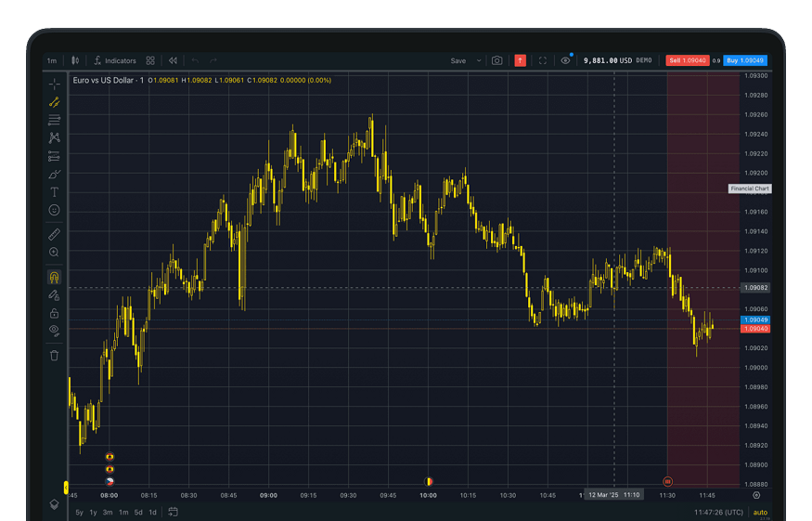Click the Belgium flag event at 10:00

pyautogui.click(x=428, y=482)
